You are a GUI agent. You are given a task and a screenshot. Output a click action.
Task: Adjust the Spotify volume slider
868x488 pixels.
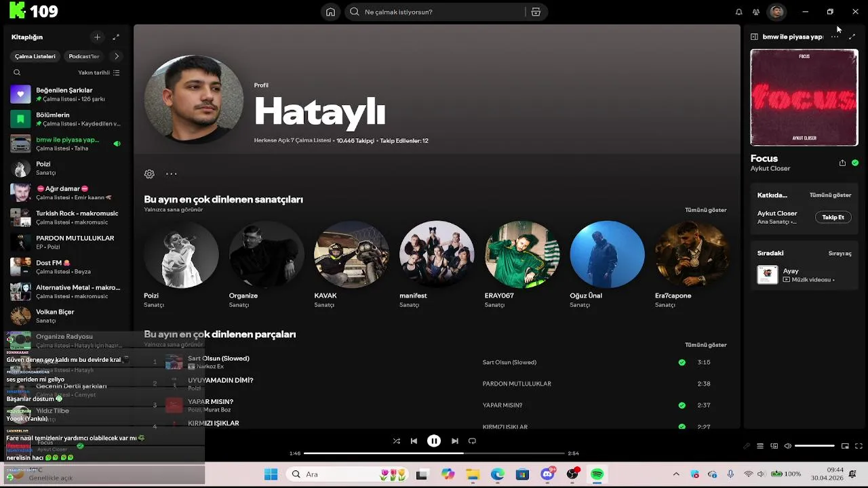coord(814,446)
